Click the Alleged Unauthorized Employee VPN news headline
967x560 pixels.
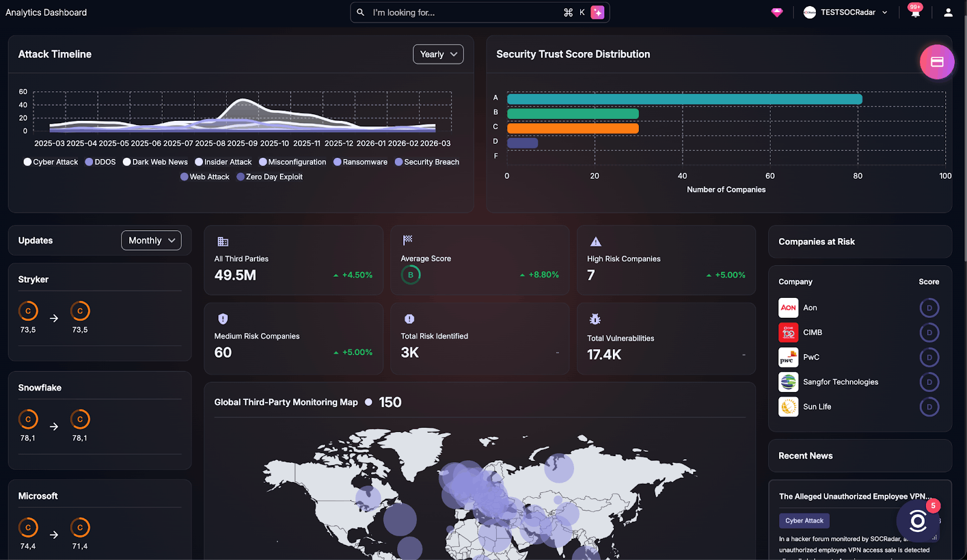(x=854, y=496)
